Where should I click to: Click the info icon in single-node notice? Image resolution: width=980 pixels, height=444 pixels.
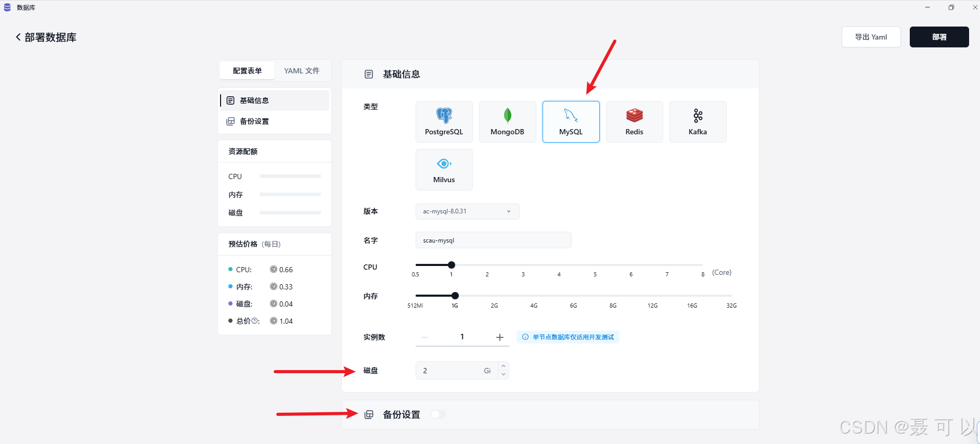(x=525, y=337)
